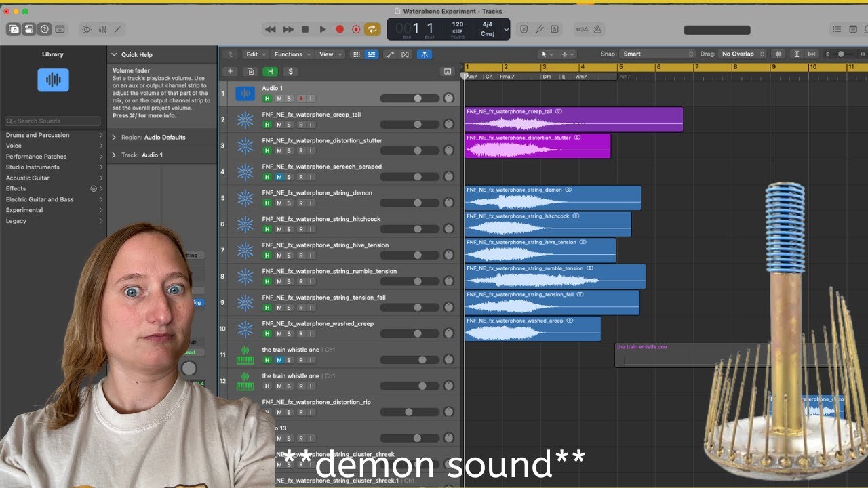The width and height of the screenshot is (868, 488).
Task: Open the Edit menu in Tracks area
Action: 255,54
